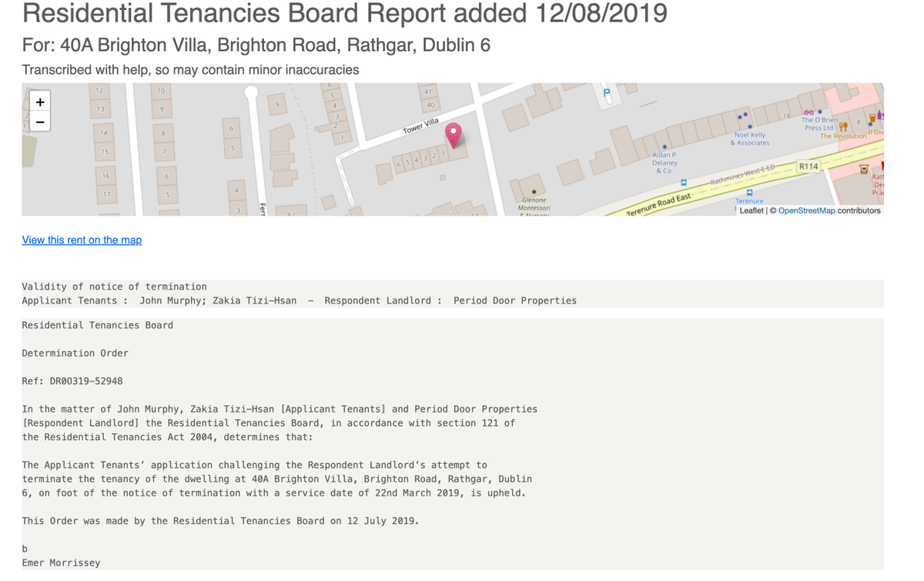The image size is (924, 581).
Task: Click the Aidan P. Delaney & Co. map dot
Action: click(x=665, y=146)
